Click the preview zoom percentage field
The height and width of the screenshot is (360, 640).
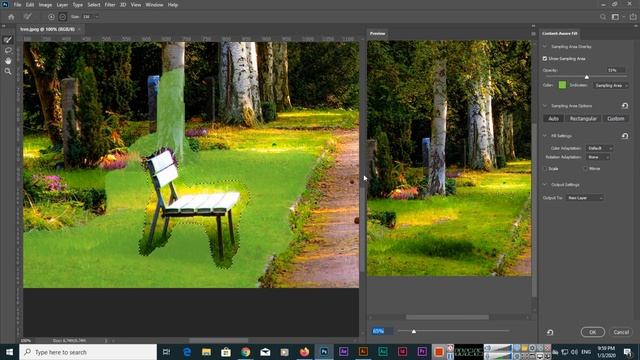coord(382,331)
